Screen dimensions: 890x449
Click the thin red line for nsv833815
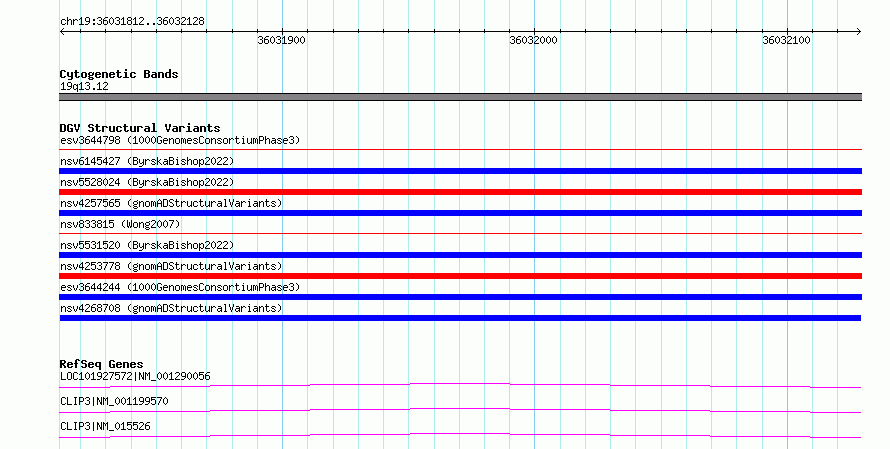point(460,233)
